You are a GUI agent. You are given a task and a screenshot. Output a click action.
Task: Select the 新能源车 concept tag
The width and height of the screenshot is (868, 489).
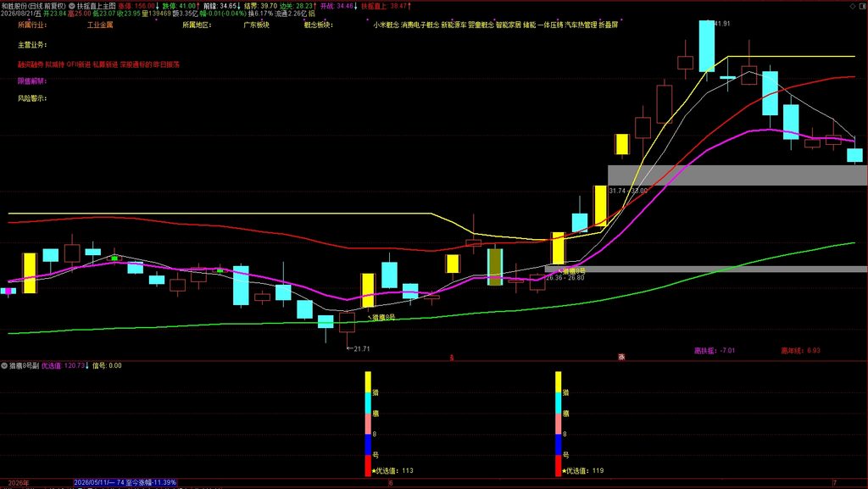pos(454,25)
